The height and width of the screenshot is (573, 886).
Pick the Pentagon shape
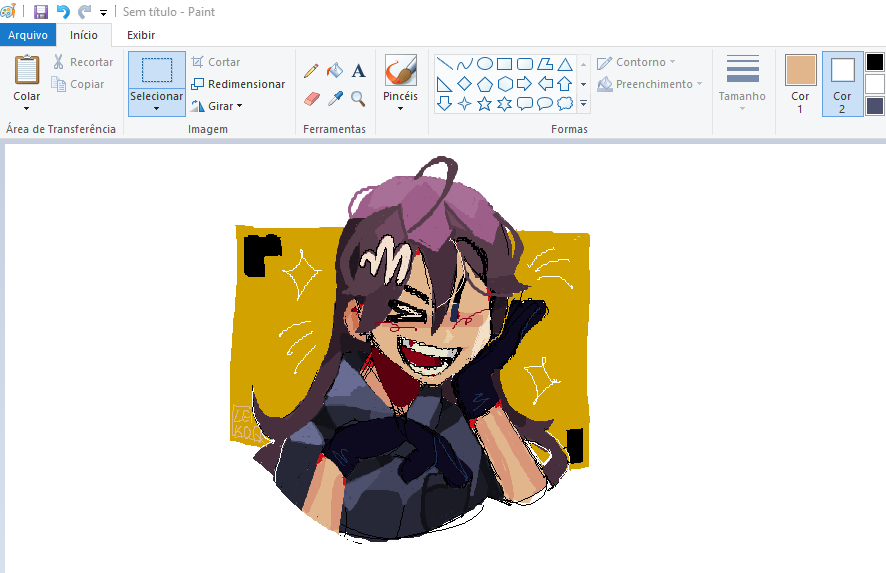(x=485, y=84)
